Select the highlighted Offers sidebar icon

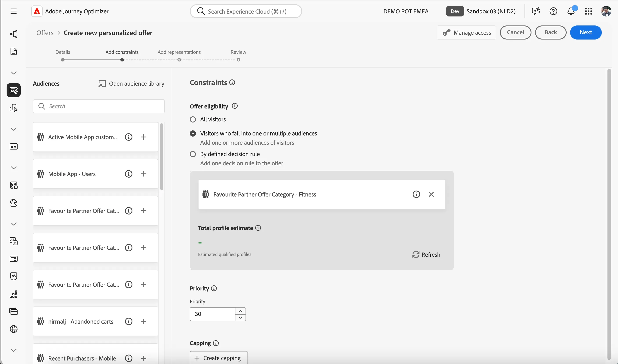pyautogui.click(x=13, y=90)
